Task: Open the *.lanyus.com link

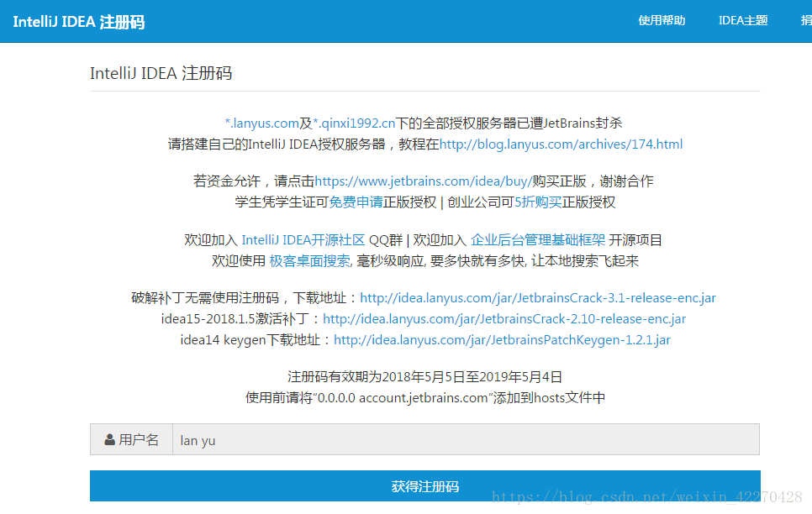Action: point(261,123)
